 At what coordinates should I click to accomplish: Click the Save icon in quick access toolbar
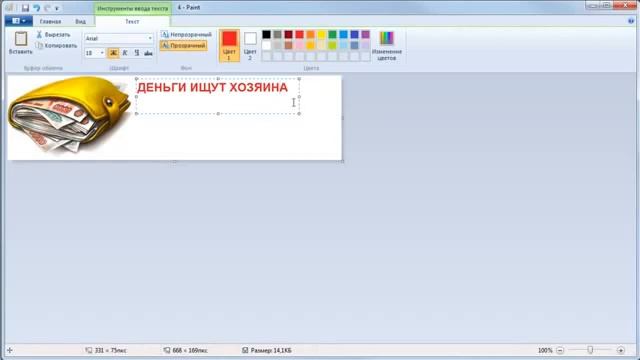pyautogui.click(x=25, y=8)
